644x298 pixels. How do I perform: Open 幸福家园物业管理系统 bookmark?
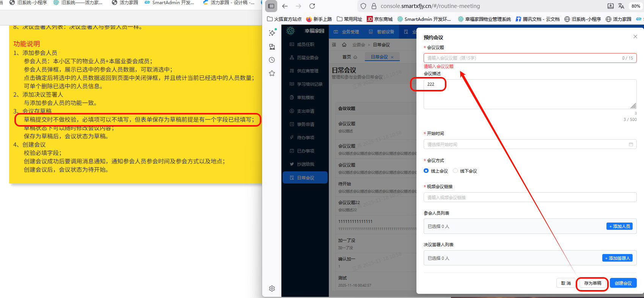484,19
